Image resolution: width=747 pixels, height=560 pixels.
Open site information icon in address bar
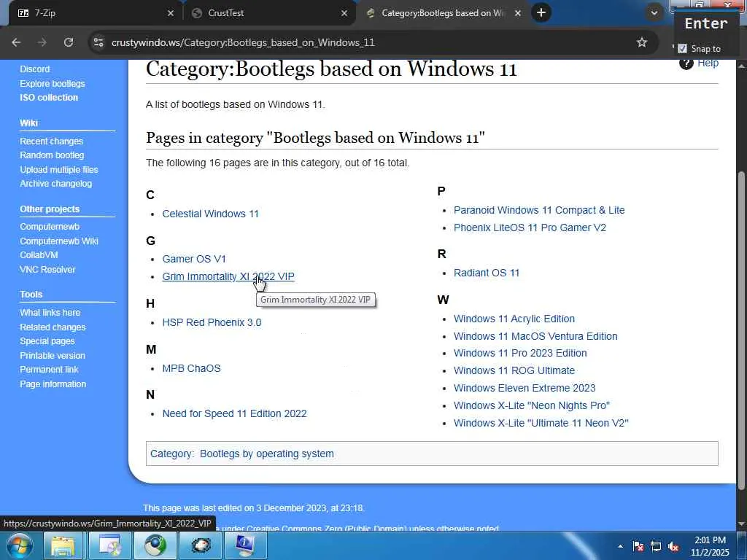(98, 42)
